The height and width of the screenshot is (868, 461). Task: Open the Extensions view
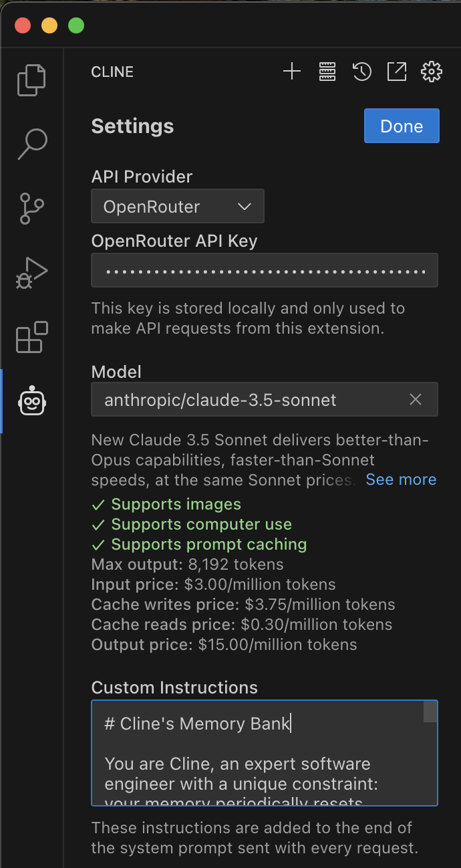(31, 337)
